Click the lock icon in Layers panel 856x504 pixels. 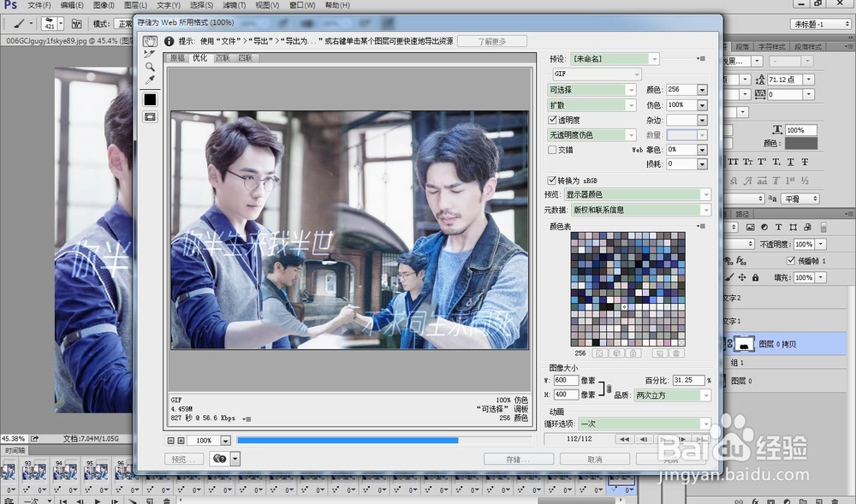coord(756,277)
